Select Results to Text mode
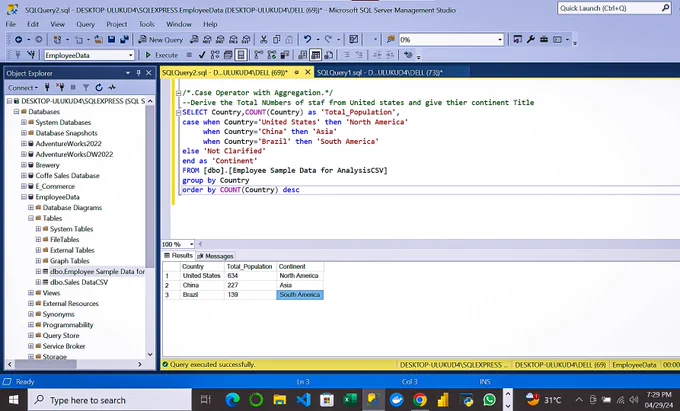 303,55
